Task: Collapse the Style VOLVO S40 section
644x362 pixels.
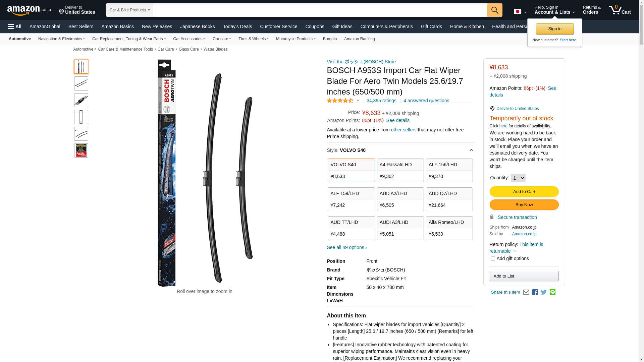Action: (471, 150)
